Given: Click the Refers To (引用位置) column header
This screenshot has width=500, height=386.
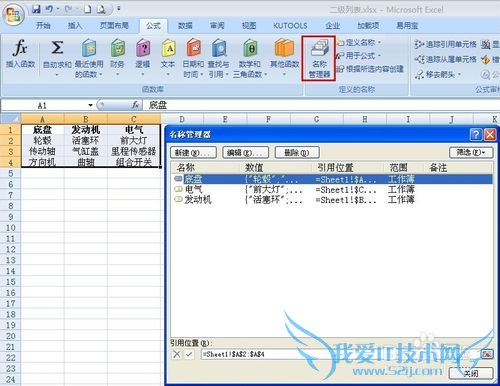Looking at the screenshot, I should pyautogui.click(x=347, y=167).
